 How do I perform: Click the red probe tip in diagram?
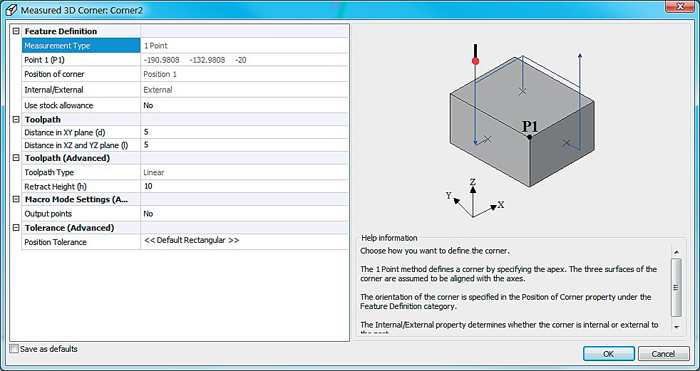pyautogui.click(x=475, y=61)
